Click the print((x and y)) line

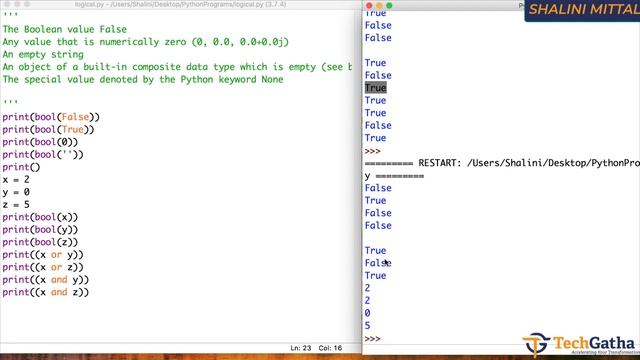click(45, 280)
